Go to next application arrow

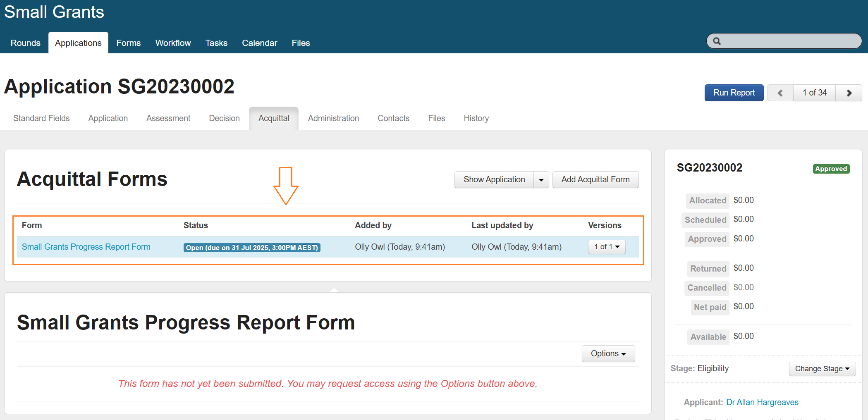pyautogui.click(x=849, y=93)
